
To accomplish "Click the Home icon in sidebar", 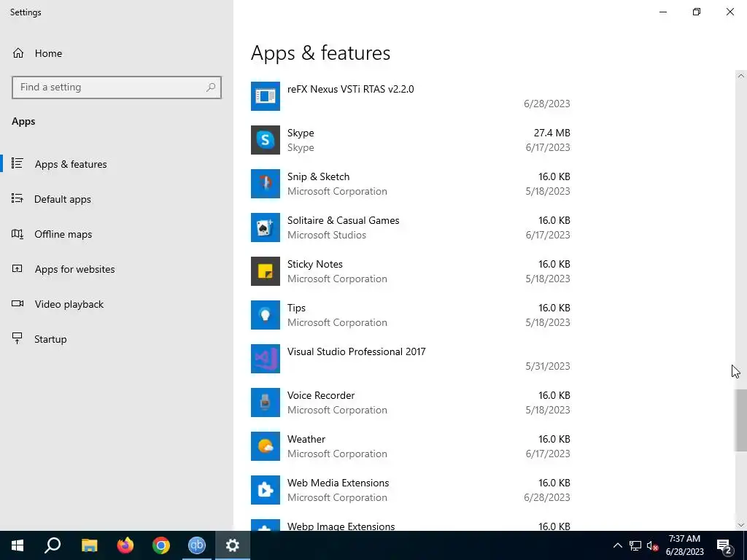I will pos(18,52).
